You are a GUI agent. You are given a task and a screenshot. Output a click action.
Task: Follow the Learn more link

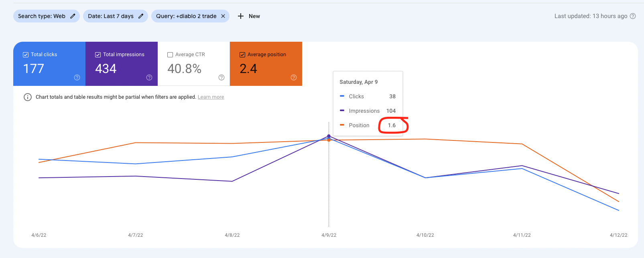(x=211, y=97)
